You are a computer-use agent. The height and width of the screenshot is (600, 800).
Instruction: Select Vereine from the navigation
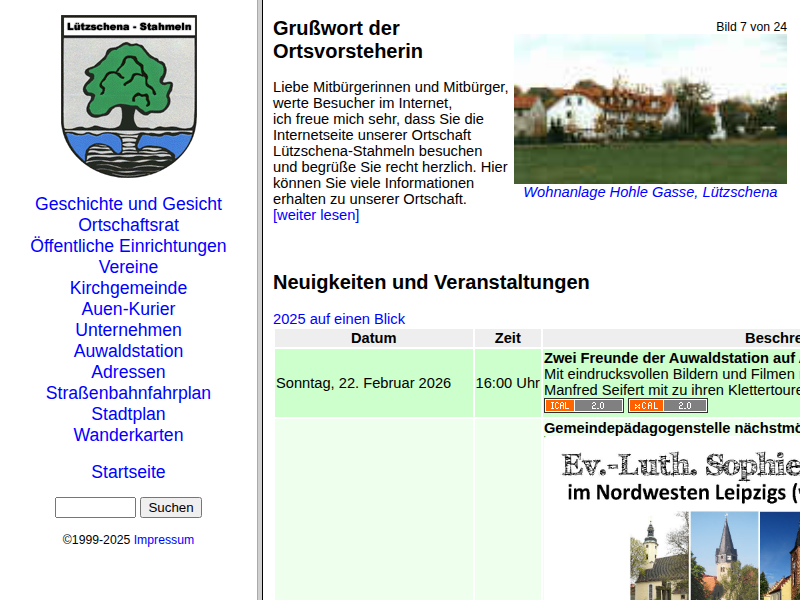(x=128, y=267)
